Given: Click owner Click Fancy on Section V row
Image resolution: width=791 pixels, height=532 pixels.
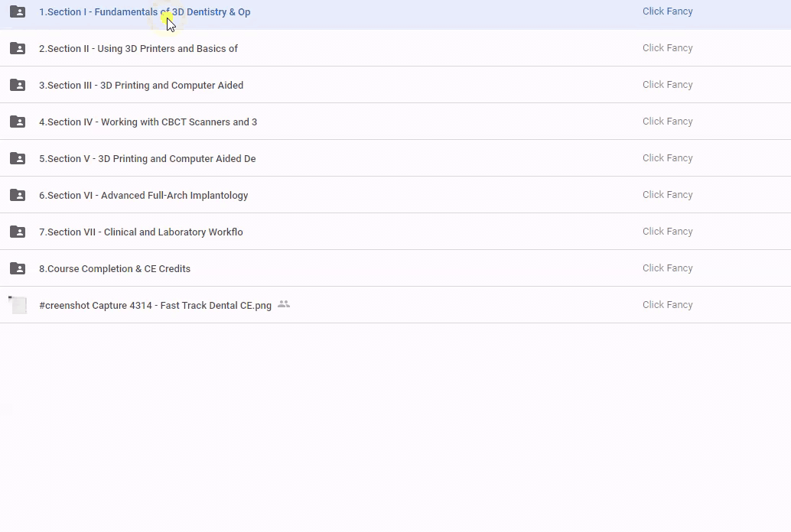Looking at the screenshot, I should point(667,158).
